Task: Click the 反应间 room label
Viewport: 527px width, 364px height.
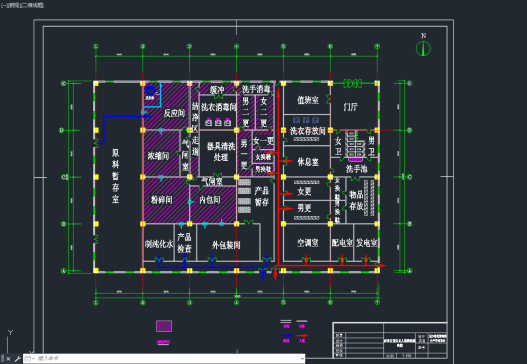Action: click(x=174, y=113)
